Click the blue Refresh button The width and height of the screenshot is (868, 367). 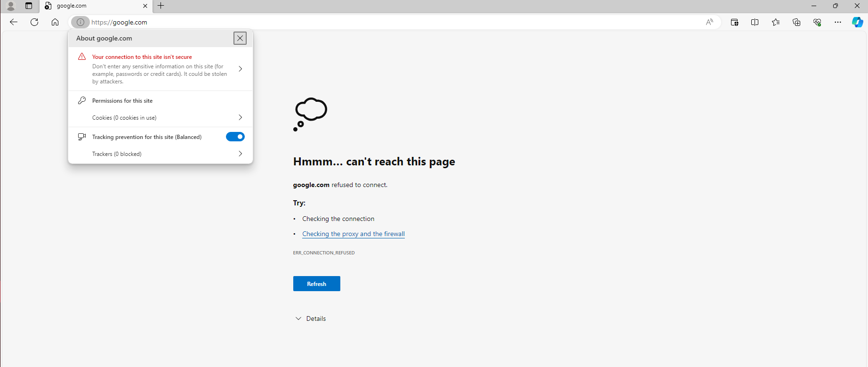coord(317,284)
